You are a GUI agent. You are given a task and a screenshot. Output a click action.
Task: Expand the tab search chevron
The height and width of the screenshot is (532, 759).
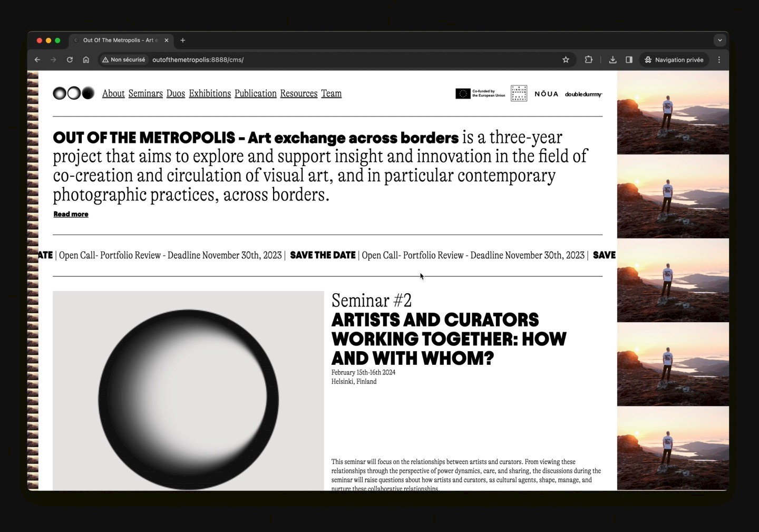coord(720,40)
